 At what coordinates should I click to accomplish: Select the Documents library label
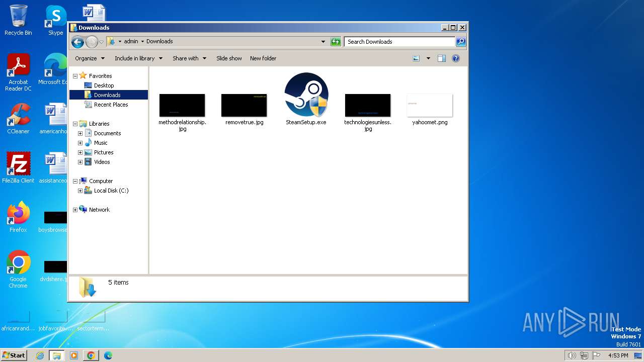107,133
